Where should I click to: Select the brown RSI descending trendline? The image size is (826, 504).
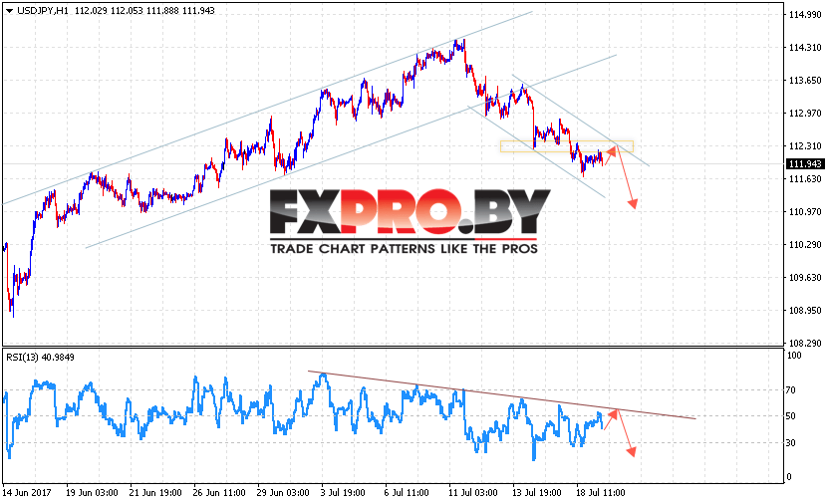[x=502, y=395]
